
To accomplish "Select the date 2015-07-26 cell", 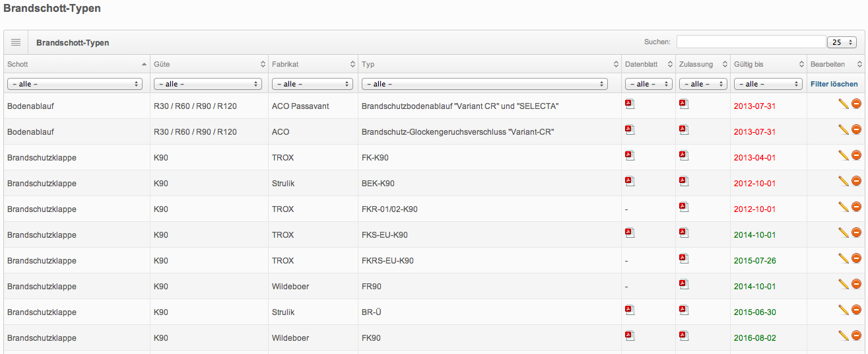I will click(754, 261).
